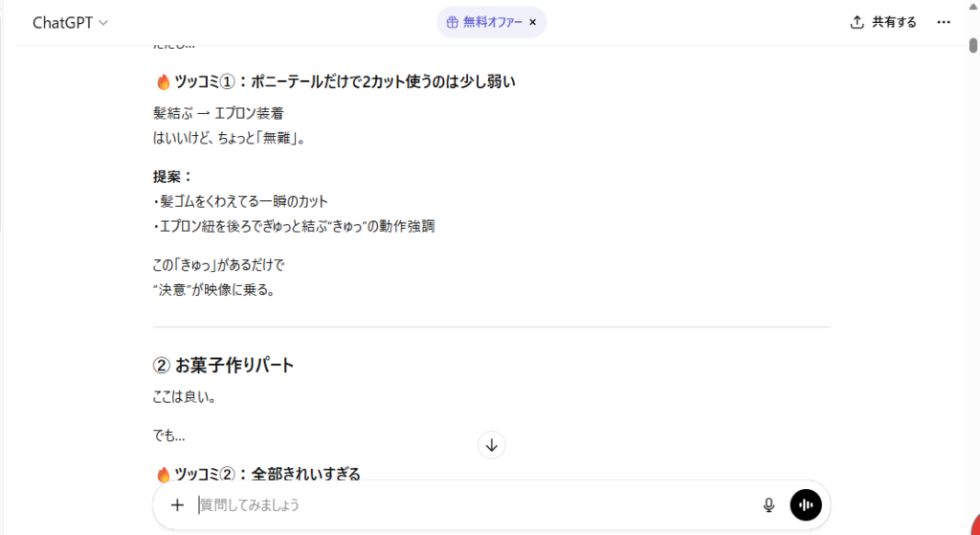The image size is (980, 535).
Task: Click the bullet line starting 髪ゴムをくわえてる
Action: point(240,201)
